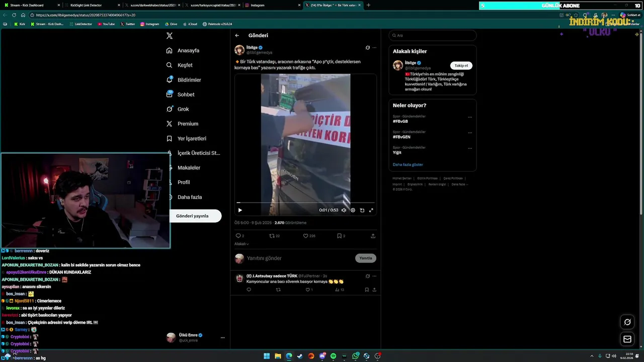Like the post showing 226 likes
Viewport: 644px width, 362px height.
309,236
